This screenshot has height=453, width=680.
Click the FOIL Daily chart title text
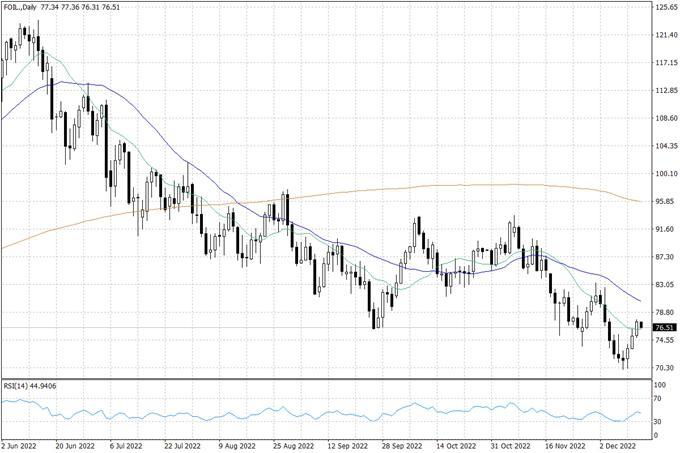tap(29, 8)
